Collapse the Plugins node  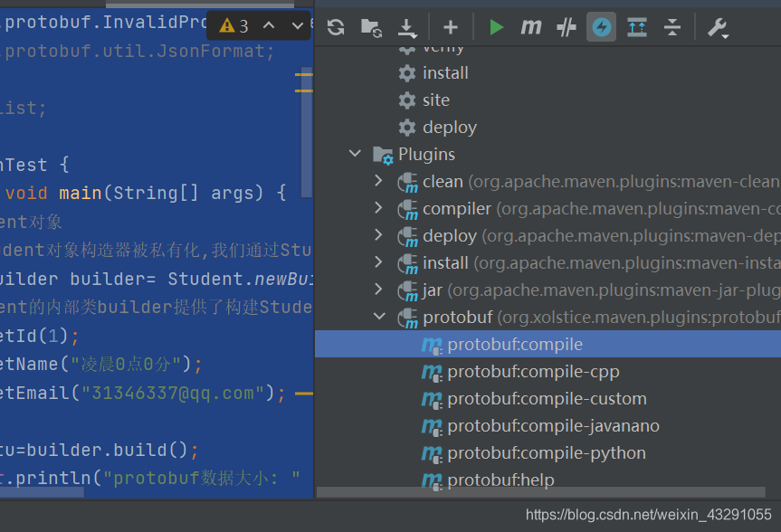tap(355, 154)
